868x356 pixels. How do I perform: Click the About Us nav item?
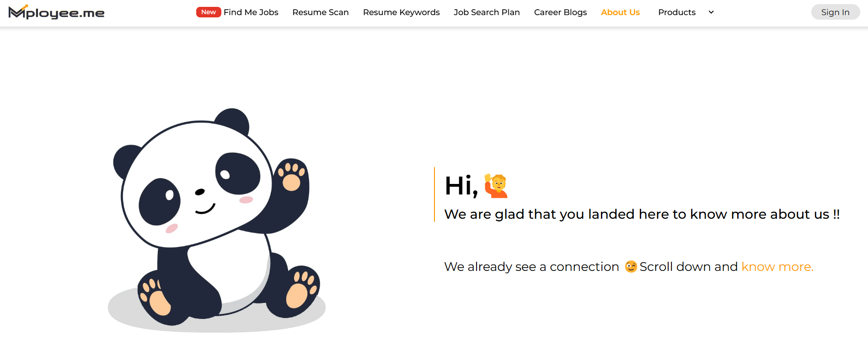coord(620,12)
